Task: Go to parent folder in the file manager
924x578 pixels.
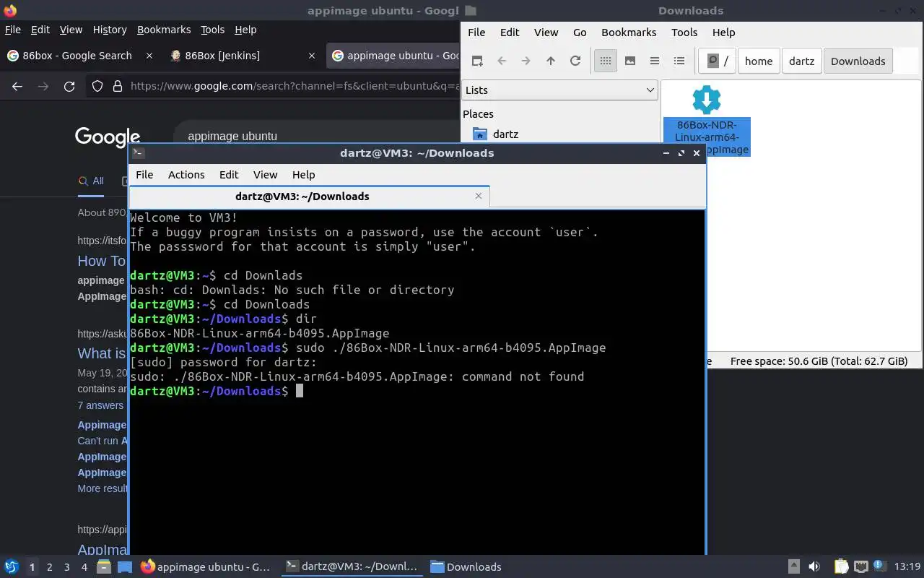Action: [x=551, y=61]
